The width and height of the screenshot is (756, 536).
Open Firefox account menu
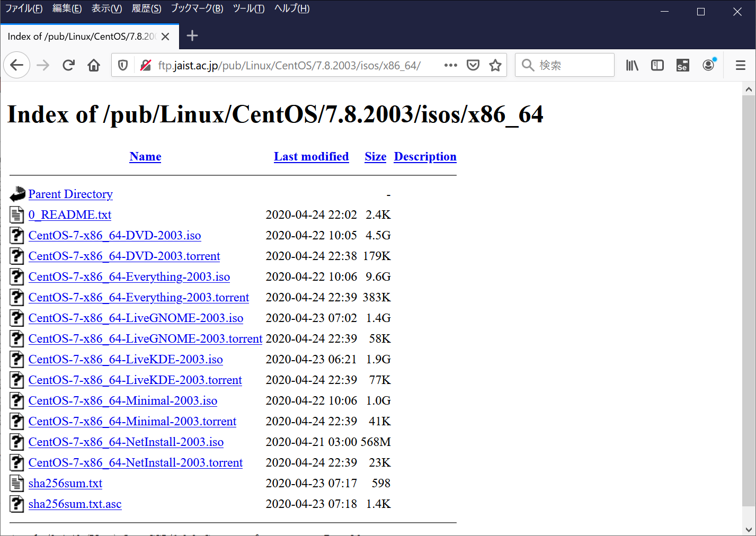tap(708, 65)
